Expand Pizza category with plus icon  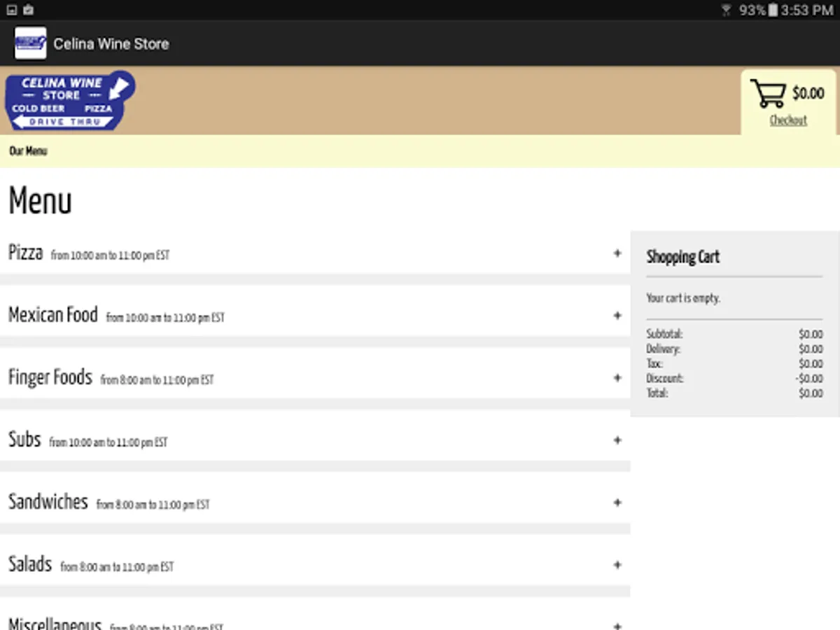(617, 253)
